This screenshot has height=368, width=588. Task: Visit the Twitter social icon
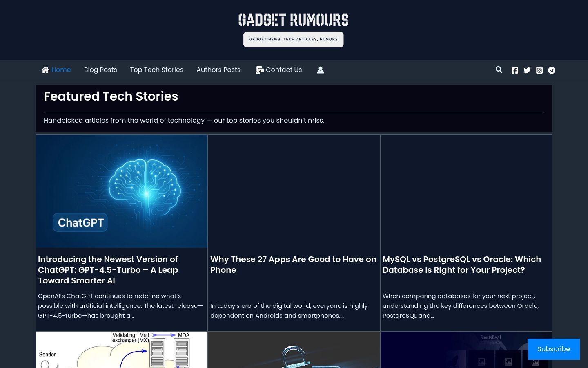tap(527, 70)
